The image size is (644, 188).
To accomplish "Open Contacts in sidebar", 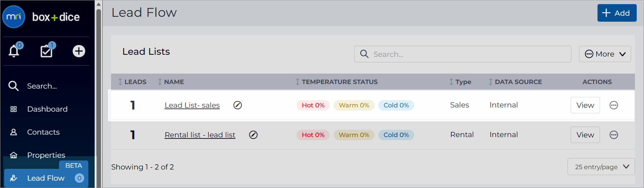I will [x=43, y=132].
